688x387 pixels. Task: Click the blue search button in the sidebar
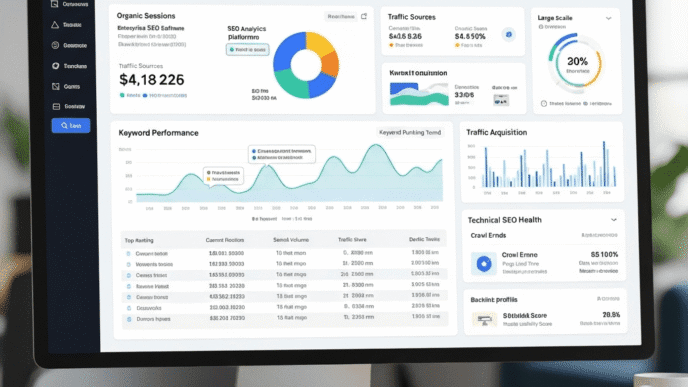(x=71, y=125)
